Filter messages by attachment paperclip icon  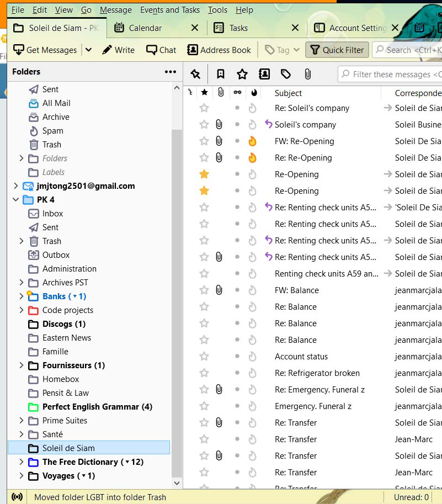pos(308,74)
